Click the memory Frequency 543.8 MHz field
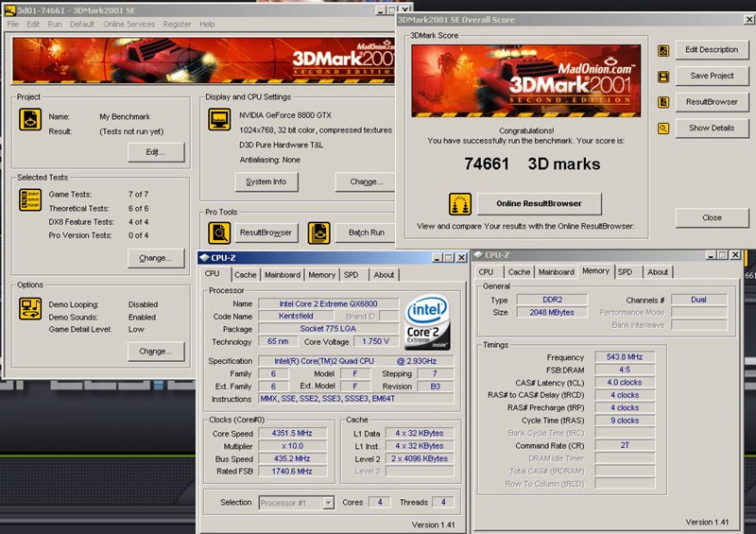 pyautogui.click(x=625, y=357)
